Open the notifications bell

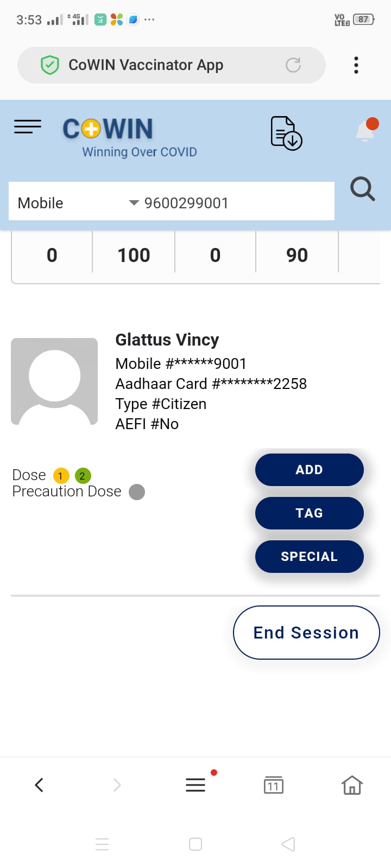(366, 131)
